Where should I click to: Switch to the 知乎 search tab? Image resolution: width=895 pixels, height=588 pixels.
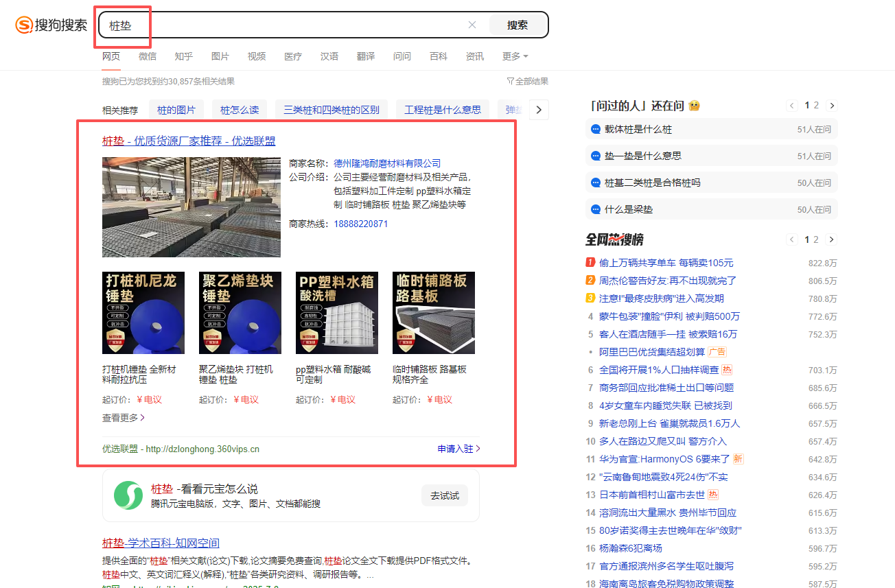pyautogui.click(x=184, y=56)
